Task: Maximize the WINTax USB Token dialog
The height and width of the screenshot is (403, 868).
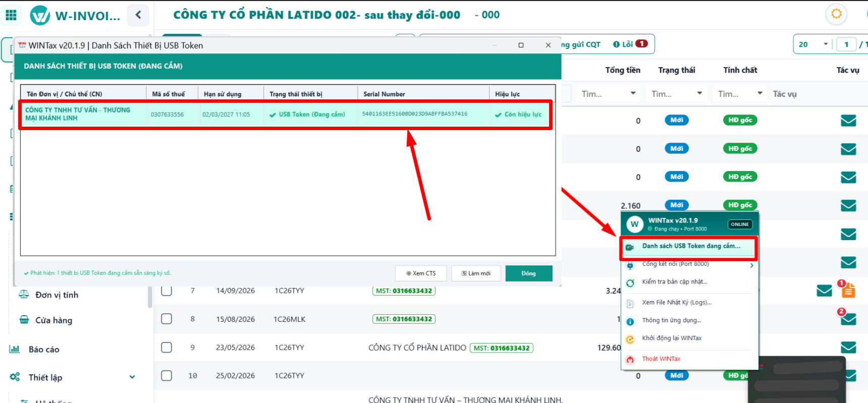Action: coord(521,45)
